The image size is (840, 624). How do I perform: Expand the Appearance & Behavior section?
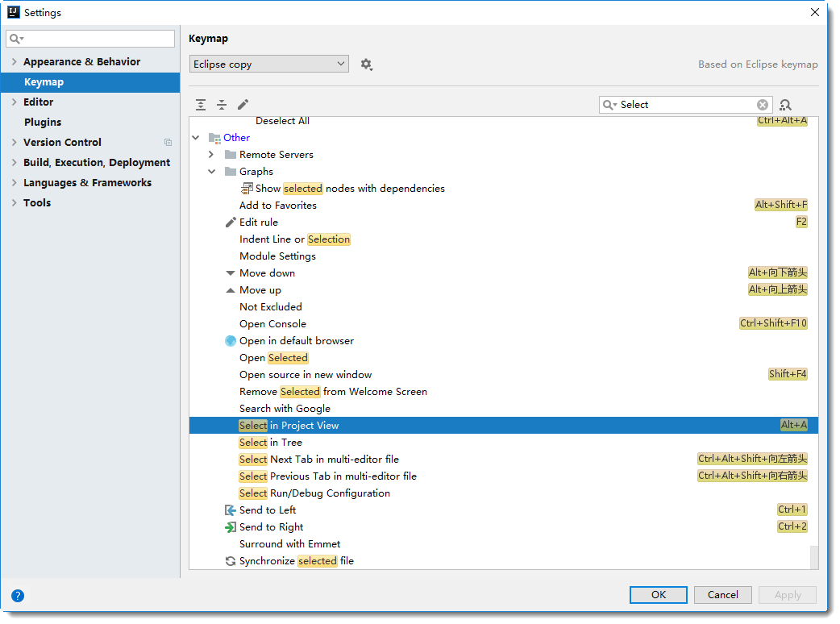[x=15, y=62]
